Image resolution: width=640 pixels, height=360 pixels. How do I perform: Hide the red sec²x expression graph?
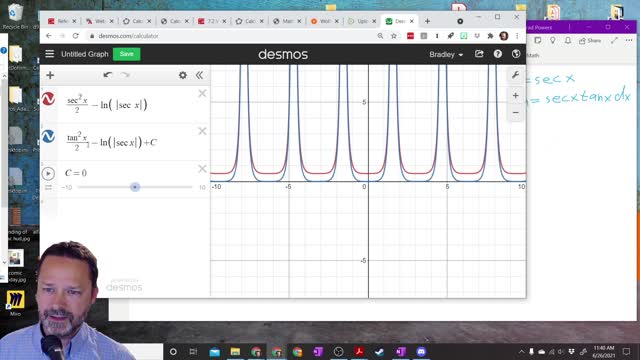[48, 99]
